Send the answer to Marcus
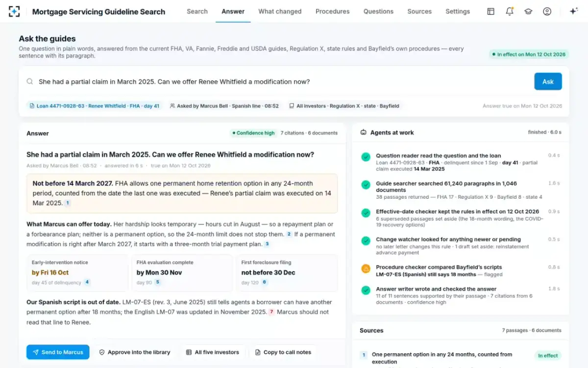588x368 pixels. click(58, 352)
